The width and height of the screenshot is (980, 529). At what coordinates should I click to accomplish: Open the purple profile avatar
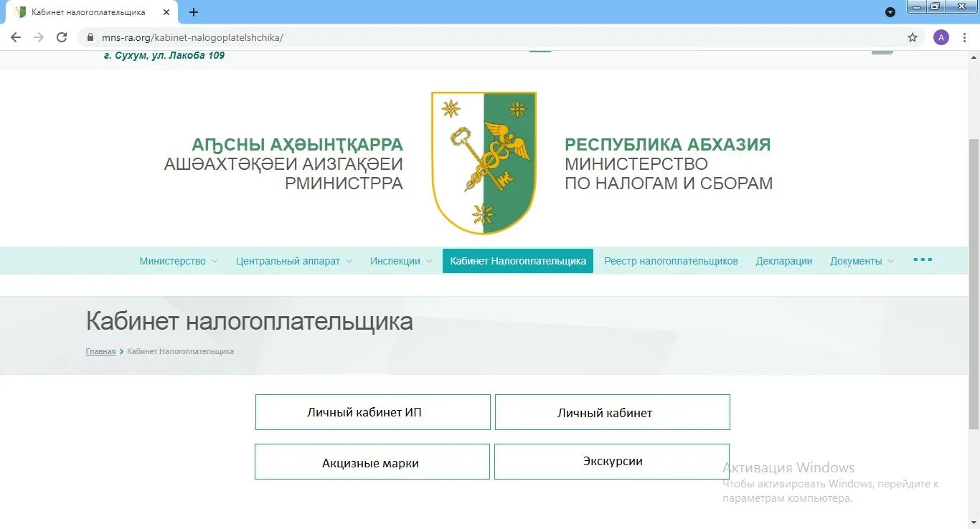click(x=941, y=37)
